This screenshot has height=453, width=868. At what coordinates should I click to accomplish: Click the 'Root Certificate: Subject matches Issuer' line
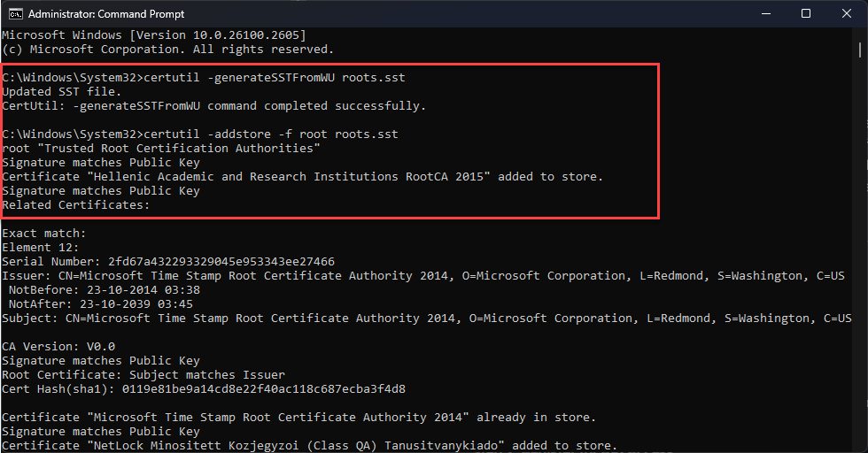pyautogui.click(x=143, y=374)
